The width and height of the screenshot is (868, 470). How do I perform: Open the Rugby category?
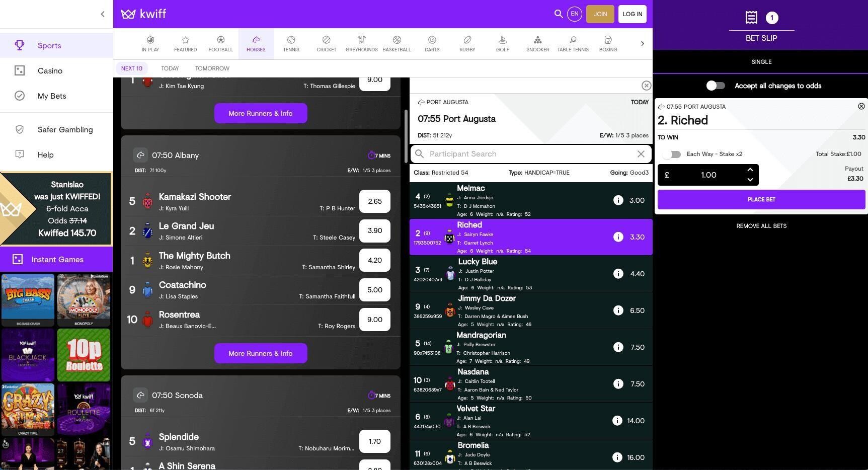click(467, 44)
